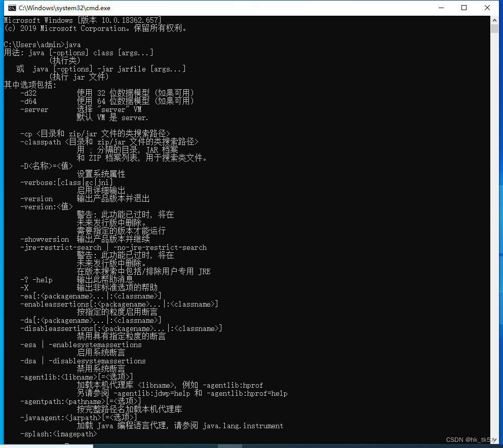The image size is (503, 448).
Task: Click the 'Microsoft Windows' version line
Action: tap(83, 20)
